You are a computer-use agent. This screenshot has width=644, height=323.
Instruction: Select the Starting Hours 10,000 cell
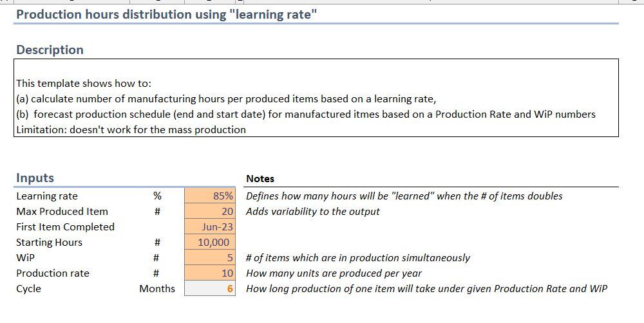click(210, 242)
